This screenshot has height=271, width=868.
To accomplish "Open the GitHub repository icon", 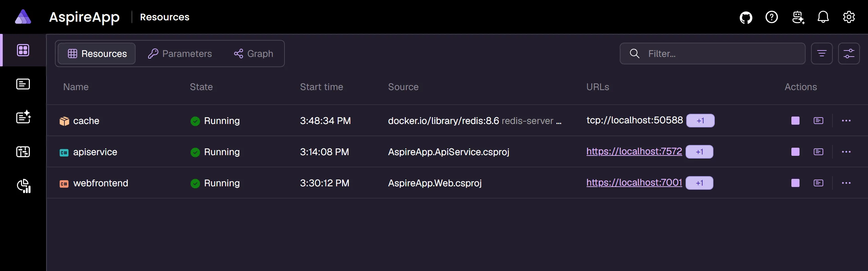I will coord(746,17).
